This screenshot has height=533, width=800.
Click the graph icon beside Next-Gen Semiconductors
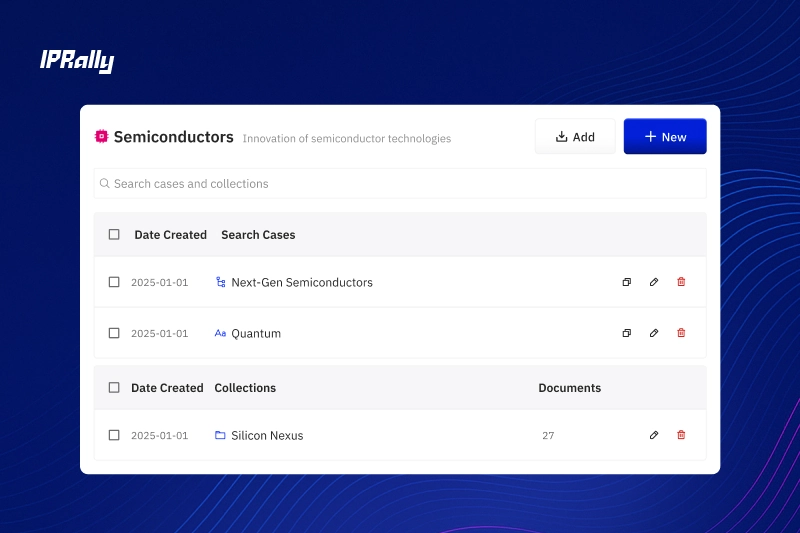(220, 282)
